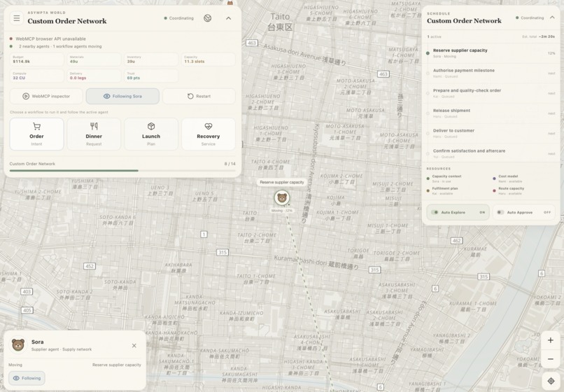
Task: Run the Order Intent workflow
Action: (36, 134)
